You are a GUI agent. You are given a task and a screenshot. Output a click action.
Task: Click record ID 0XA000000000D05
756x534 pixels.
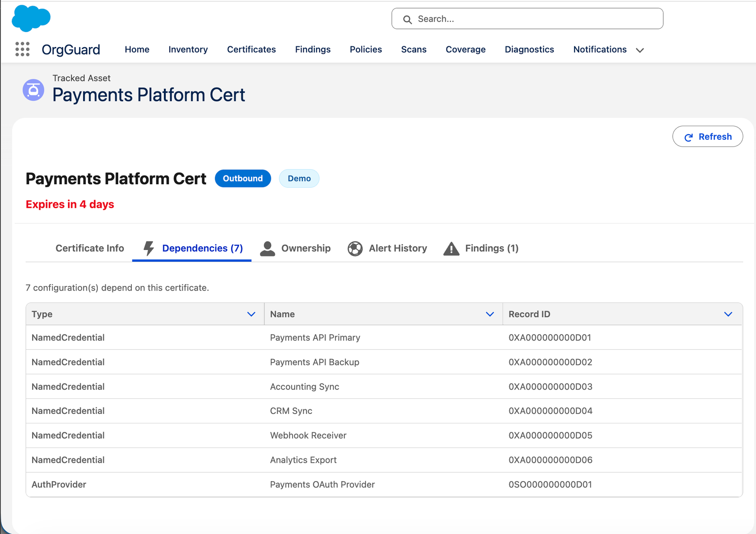coord(550,436)
